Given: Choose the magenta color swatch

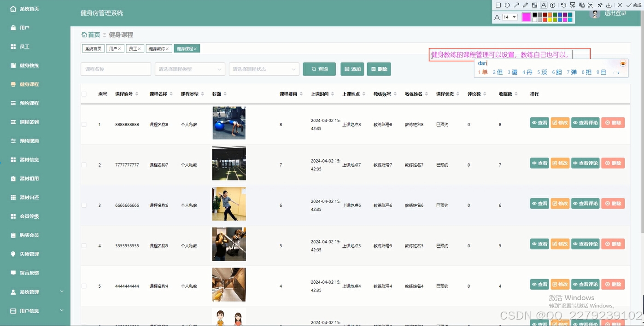Looking at the screenshot, I should point(527,17).
